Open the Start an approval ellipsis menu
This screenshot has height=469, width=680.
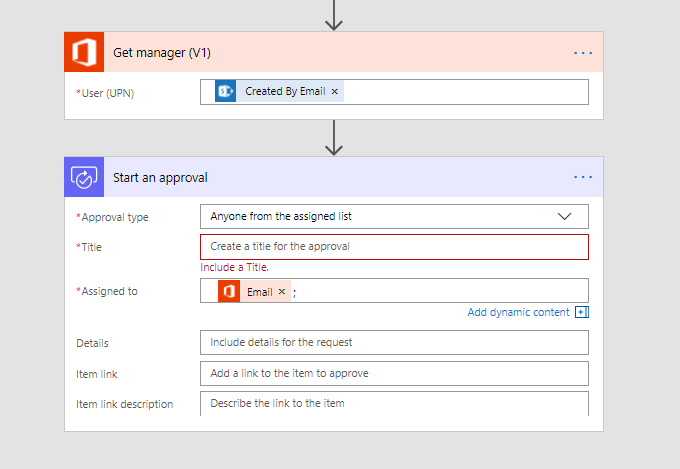point(583,177)
